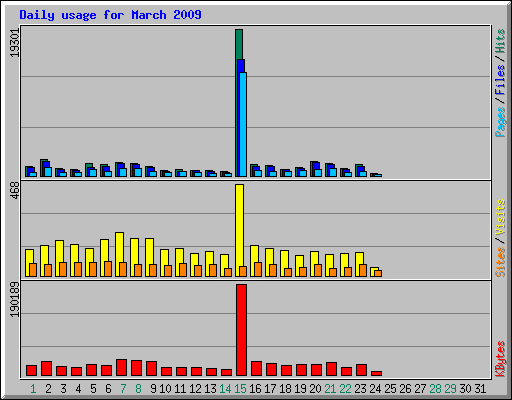Select day 1 label on the x-axis

pos(33,388)
